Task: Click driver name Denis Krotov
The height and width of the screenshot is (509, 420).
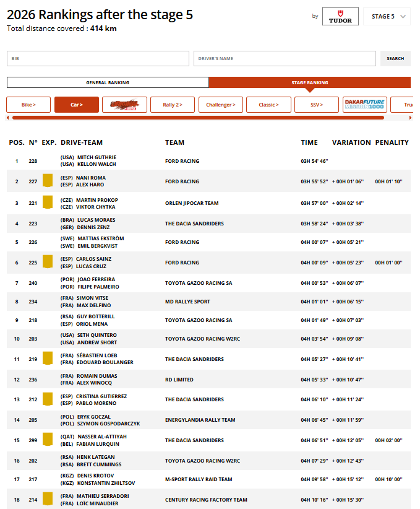Action: 96,476
